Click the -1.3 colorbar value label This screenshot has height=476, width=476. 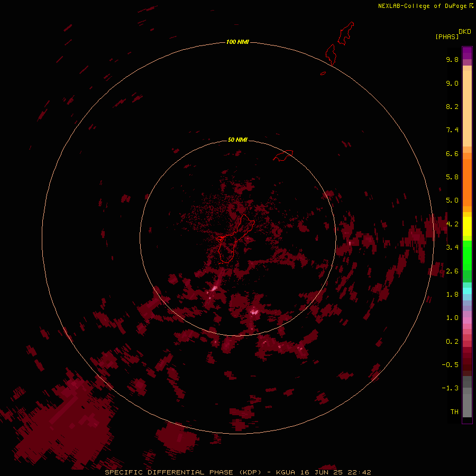tap(450, 388)
